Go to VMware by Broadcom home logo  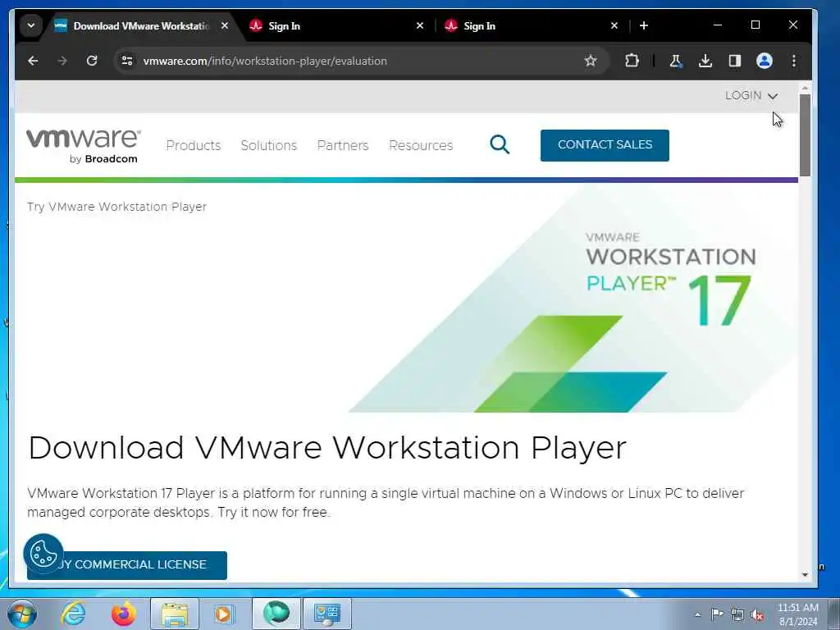click(84, 146)
